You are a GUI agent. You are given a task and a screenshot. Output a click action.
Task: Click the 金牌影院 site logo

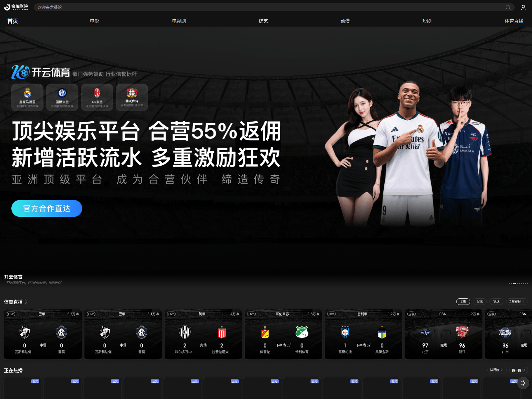(16, 7)
